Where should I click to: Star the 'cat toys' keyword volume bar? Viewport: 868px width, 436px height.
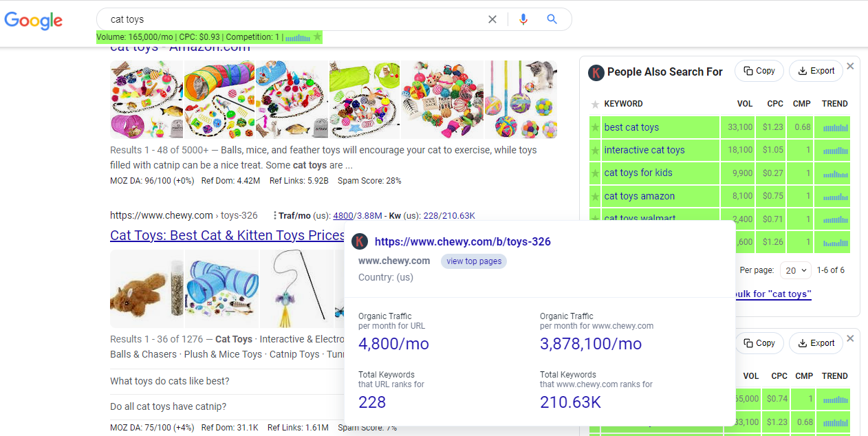(317, 37)
